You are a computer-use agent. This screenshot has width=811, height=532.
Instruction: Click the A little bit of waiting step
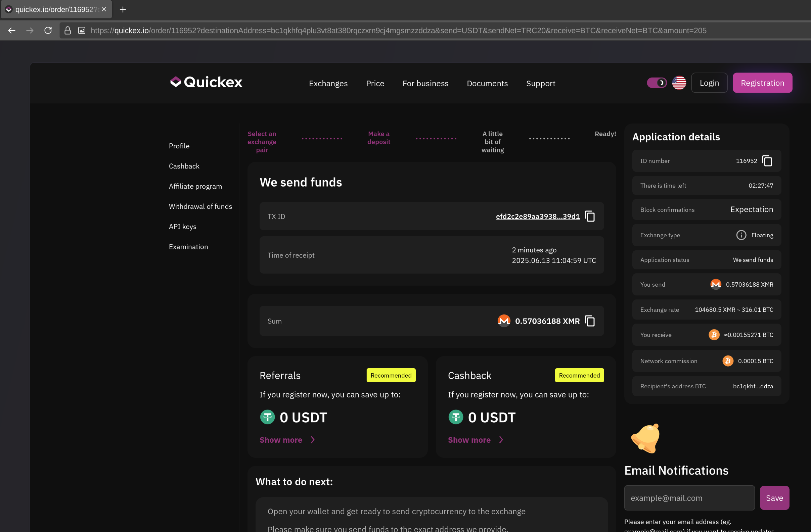pyautogui.click(x=492, y=142)
